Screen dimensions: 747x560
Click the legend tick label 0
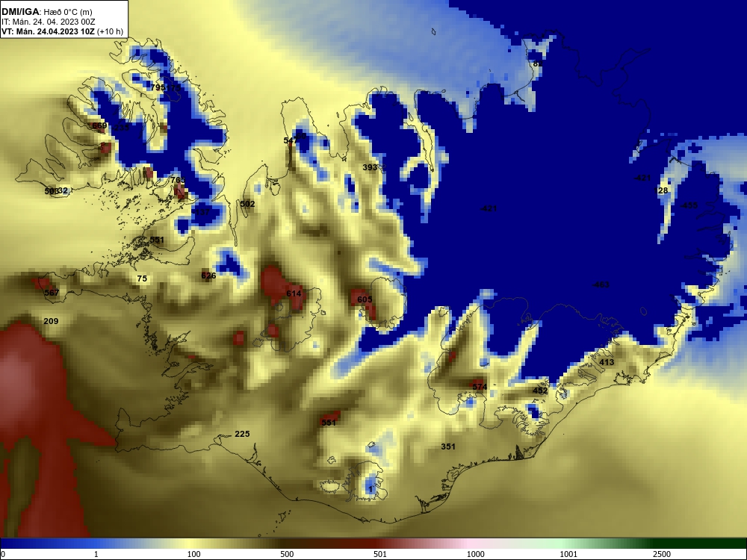pos(3,554)
